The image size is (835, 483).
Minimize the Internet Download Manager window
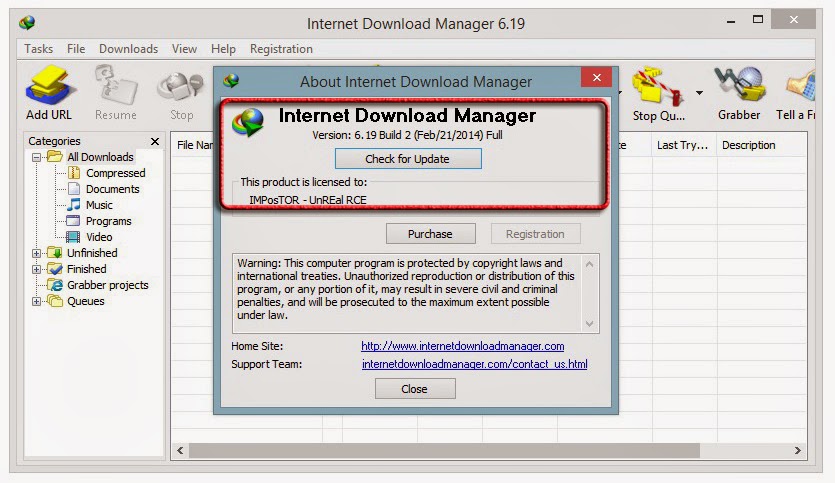pos(731,21)
